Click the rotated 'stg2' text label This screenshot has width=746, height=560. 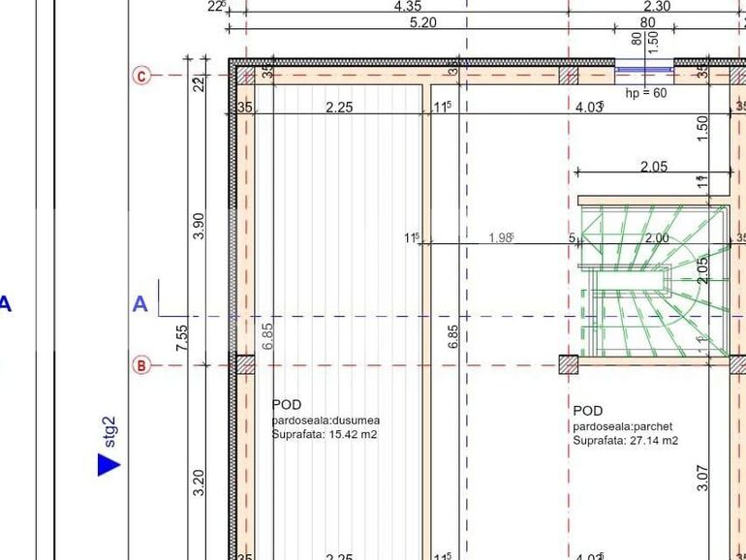tap(109, 432)
